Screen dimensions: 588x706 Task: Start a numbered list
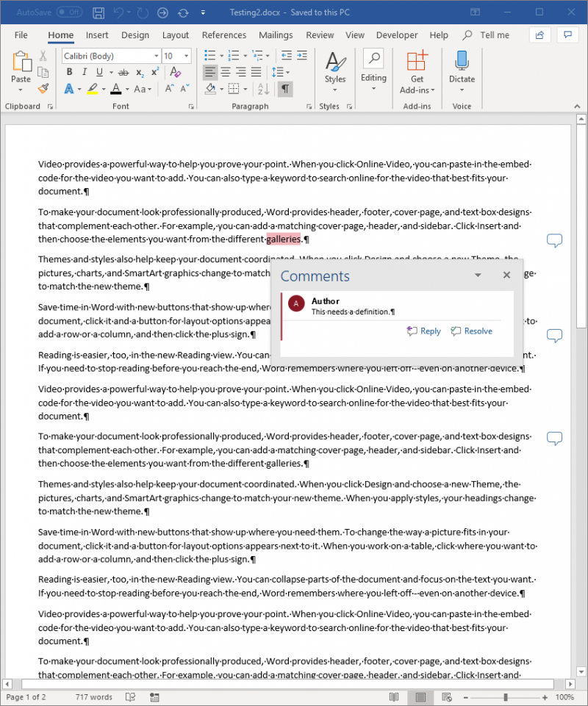(x=234, y=55)
